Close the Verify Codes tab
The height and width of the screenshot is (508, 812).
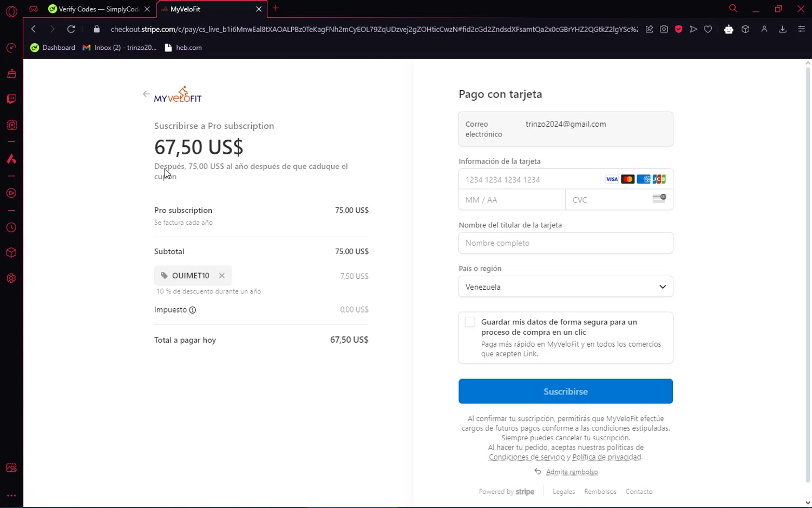click(x=147, y=9)
